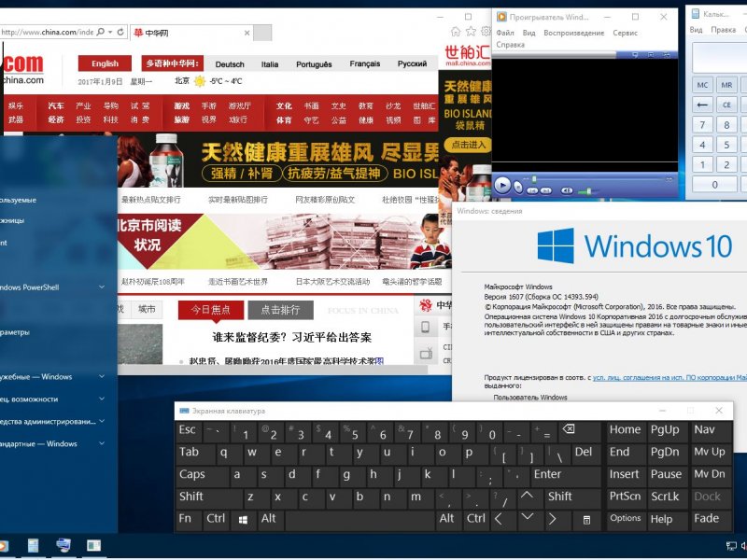This screenshot has height=560, width=747.
Task: Click the English button on china.com
Action: coord(105,63)
